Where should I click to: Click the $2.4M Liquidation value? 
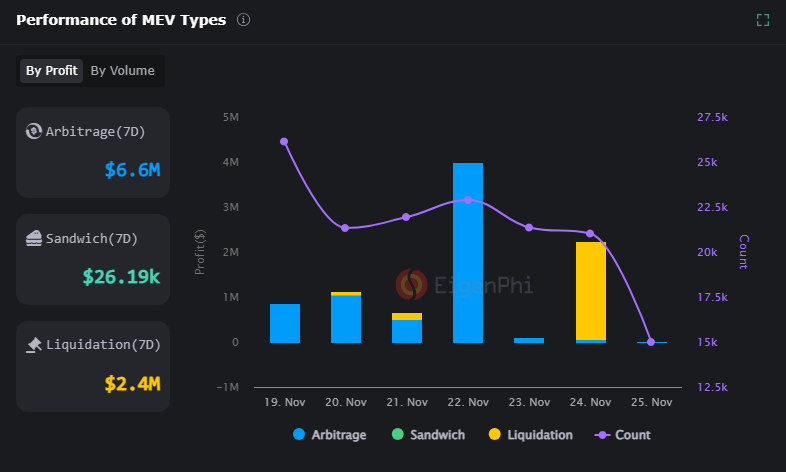pyautogui.click(x=132, y=383)
